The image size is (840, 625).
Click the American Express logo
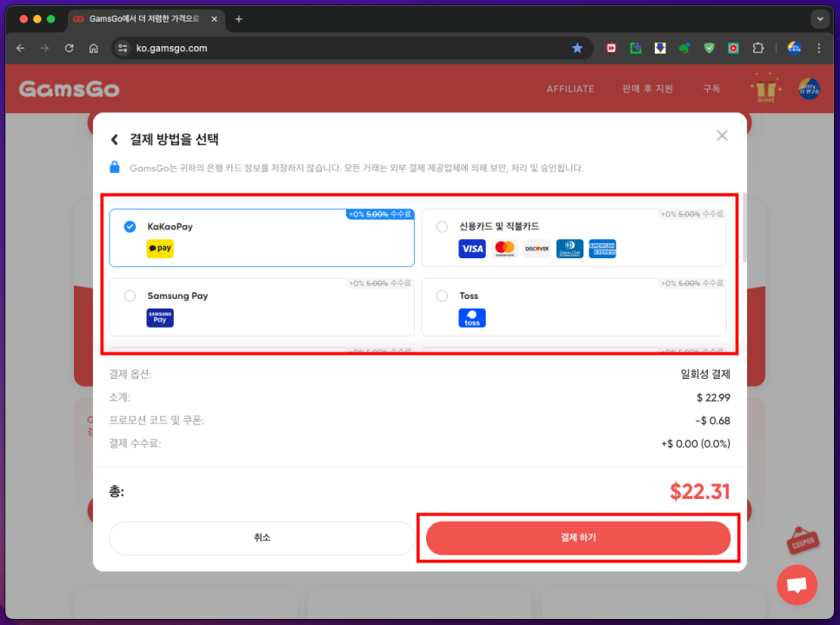pyautogui.click(x=602, y=249)
